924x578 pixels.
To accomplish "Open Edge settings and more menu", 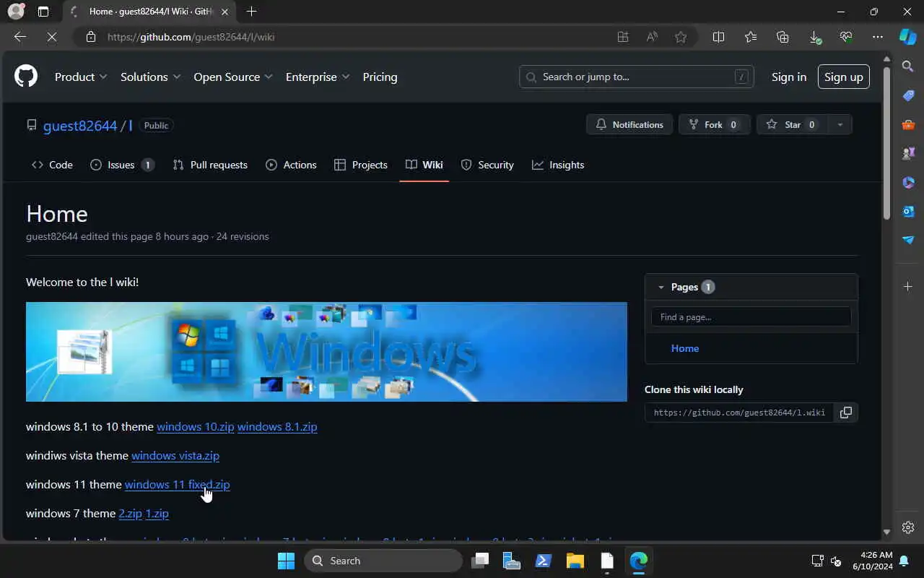I will pos(878,37).
